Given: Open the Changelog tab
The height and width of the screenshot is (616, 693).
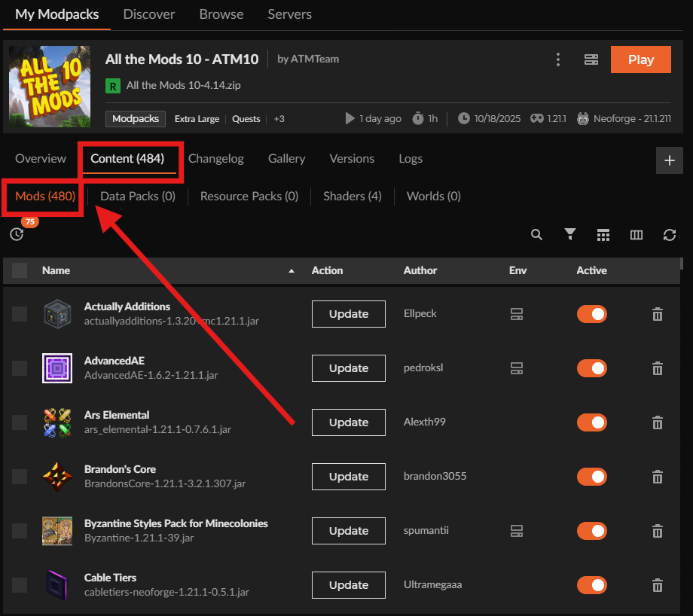Looking at the screenshot, I should 215,158.
